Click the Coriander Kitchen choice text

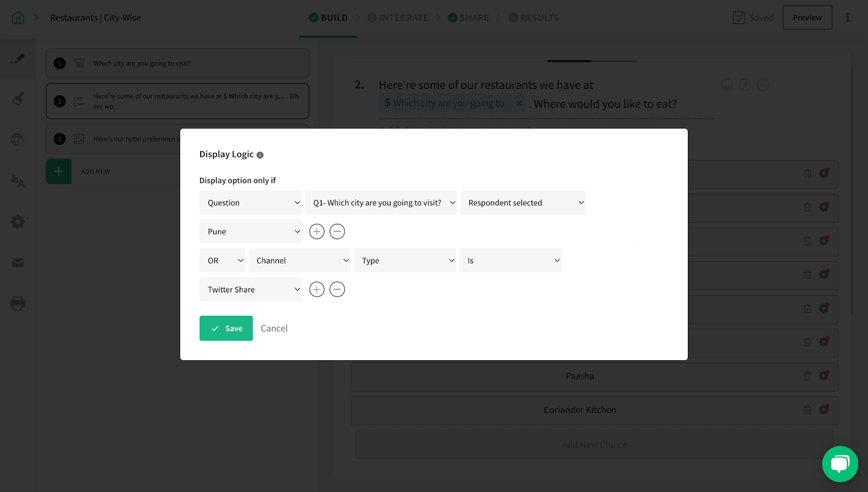[580, 410]
